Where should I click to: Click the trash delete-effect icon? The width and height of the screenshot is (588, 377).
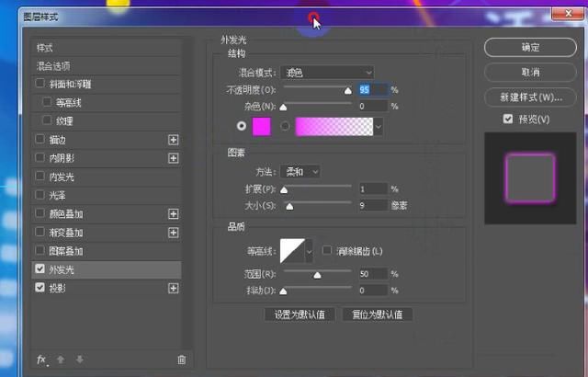coord(182,360)
